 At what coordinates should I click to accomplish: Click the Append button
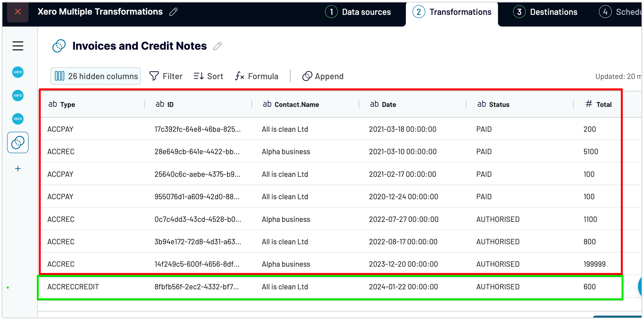pyautogui.click(x=323, y=76)
